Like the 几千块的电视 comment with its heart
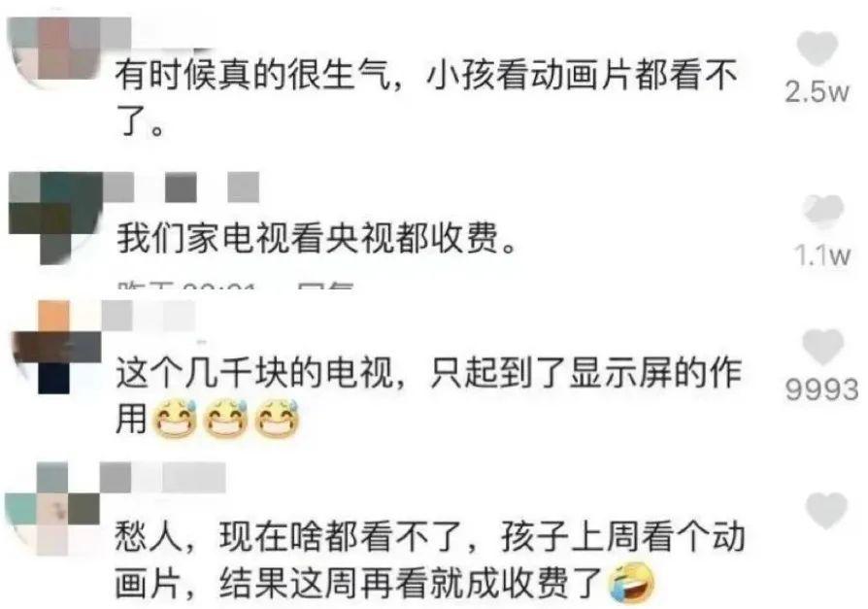 [822, 347]
